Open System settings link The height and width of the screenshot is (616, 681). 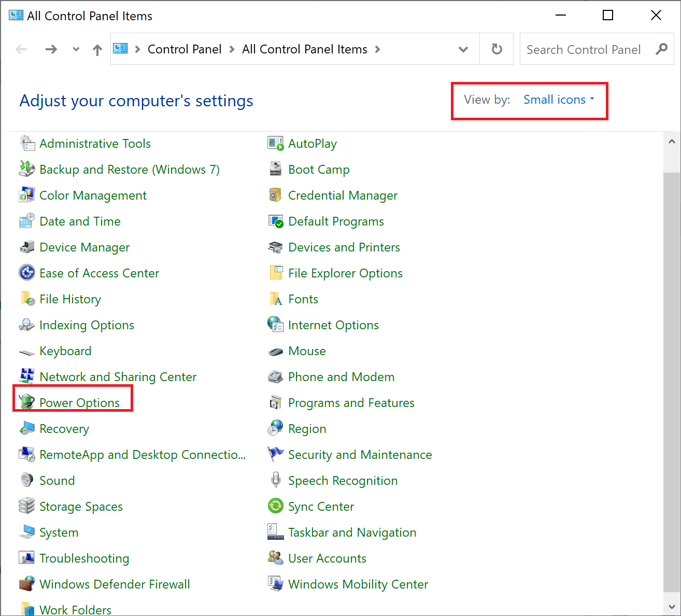point(59,533)
